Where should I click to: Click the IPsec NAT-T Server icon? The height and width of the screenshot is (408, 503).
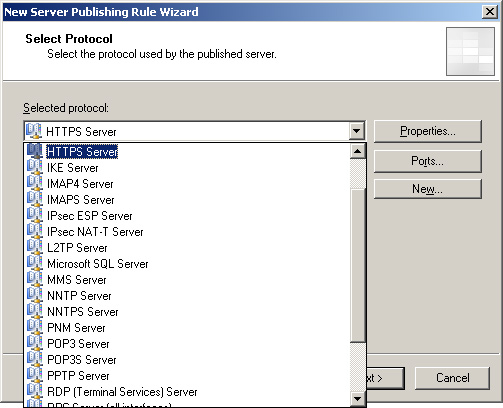pos(35,231)
